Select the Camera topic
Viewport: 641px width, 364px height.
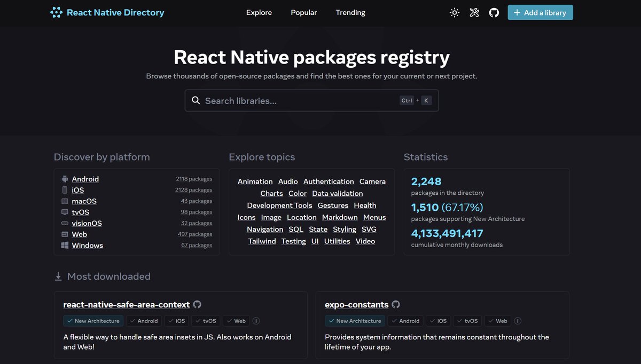372,181
